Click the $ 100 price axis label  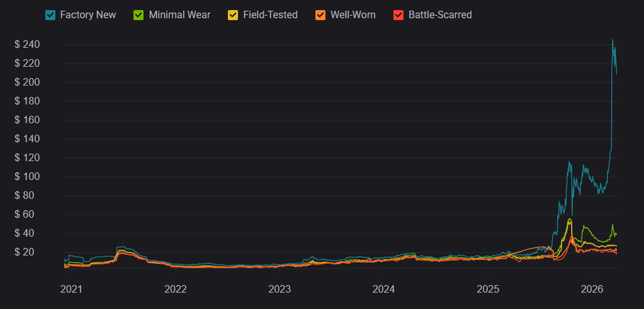(x=28, y=177)
